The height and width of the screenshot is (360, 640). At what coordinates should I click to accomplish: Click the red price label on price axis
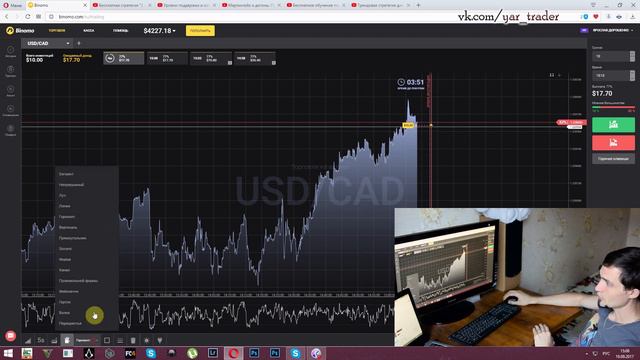571,122
